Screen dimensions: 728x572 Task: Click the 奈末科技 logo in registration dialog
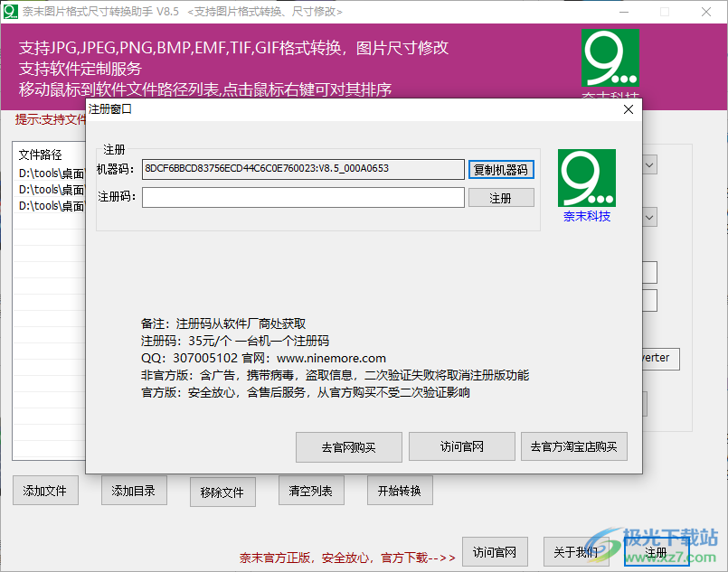[x=587, y=178]
